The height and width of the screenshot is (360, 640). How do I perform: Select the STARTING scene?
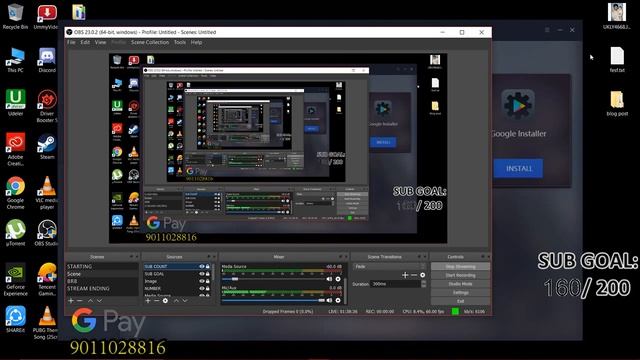tap(102, 267)
